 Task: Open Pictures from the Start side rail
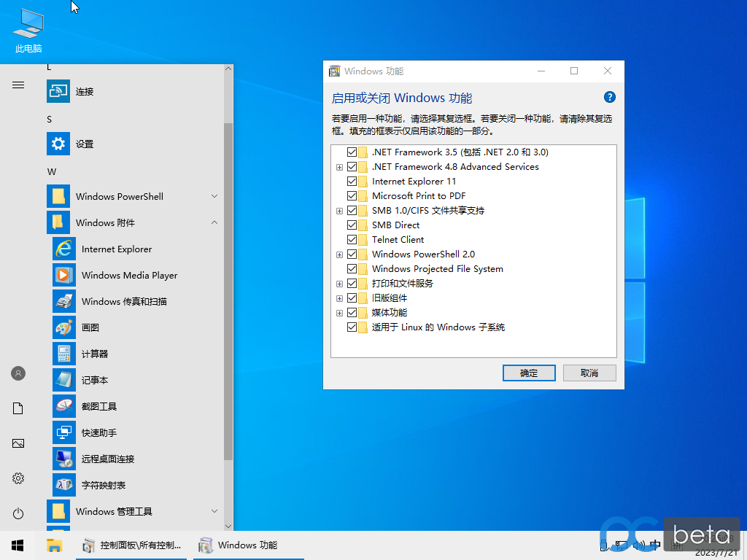pyautogui.click(x=18, y=443)
